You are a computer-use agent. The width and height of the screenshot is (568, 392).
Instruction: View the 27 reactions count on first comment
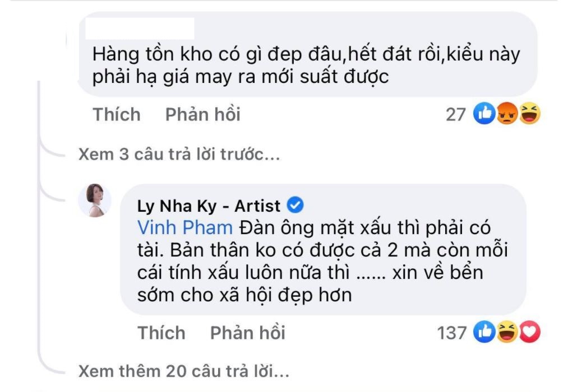coord(456,115)
